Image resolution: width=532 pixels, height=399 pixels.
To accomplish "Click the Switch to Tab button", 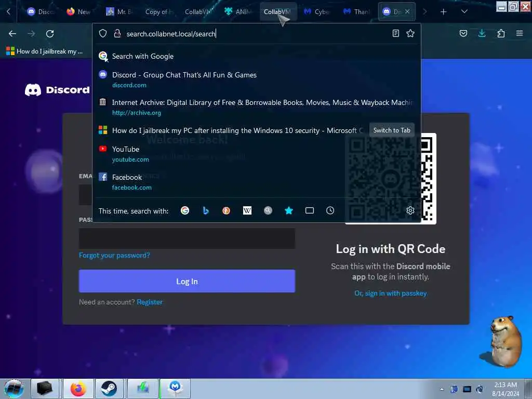I will pos(392,130).
